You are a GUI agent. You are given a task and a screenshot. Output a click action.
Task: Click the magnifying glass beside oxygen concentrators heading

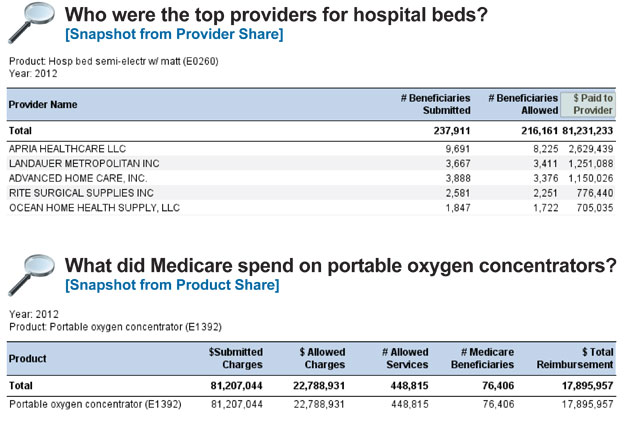tap(31, 275)
